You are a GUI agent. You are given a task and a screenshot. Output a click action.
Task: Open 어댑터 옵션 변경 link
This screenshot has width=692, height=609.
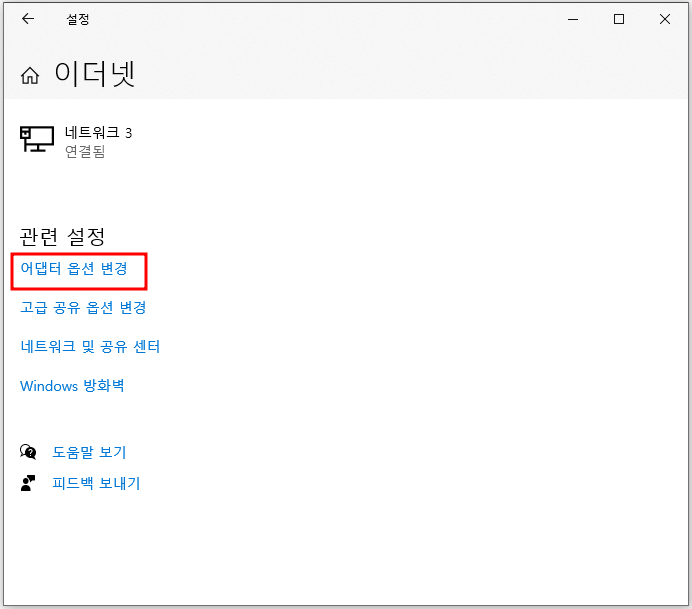pos(74,268)
